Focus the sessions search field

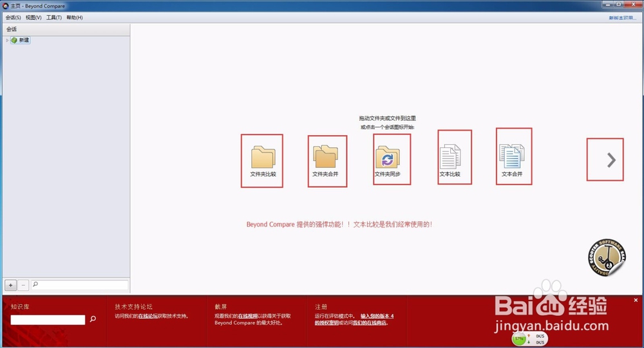pyautogui.click(x=80, y=285)
